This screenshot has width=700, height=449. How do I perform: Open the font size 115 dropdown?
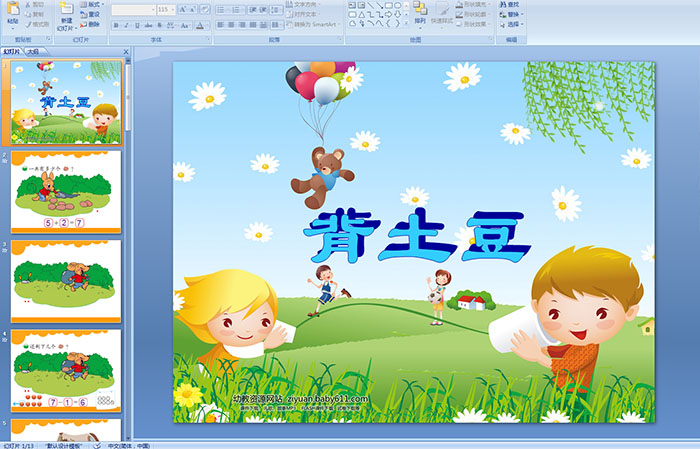166,10
